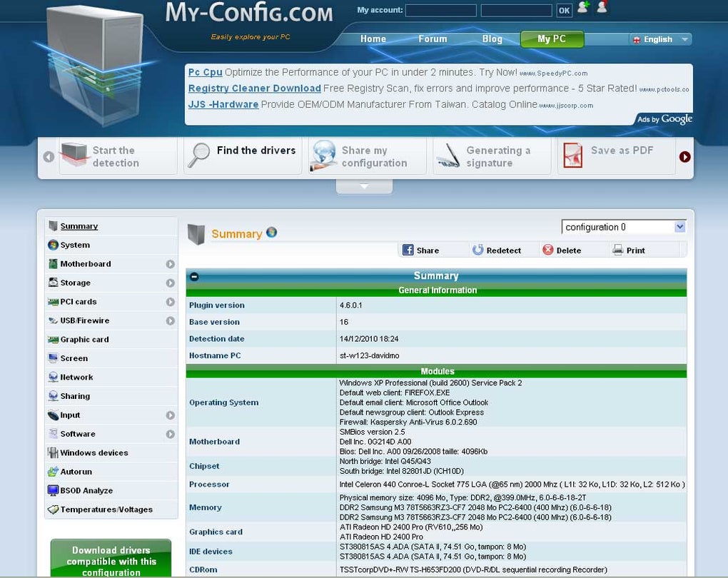Click the Screen sidebar icon
The width and height of the screenshot is (728, 578).
pyautogui.click(x=53, y=358)
